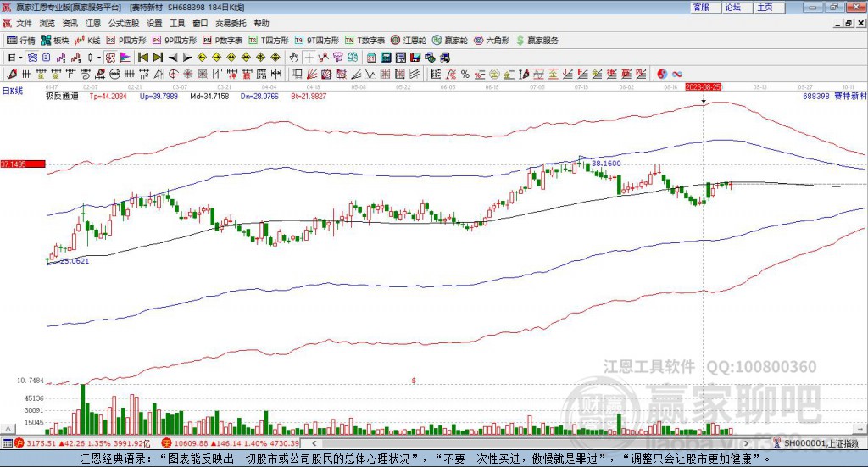Click the blue infinity loop icon

[x=676, y=74]
